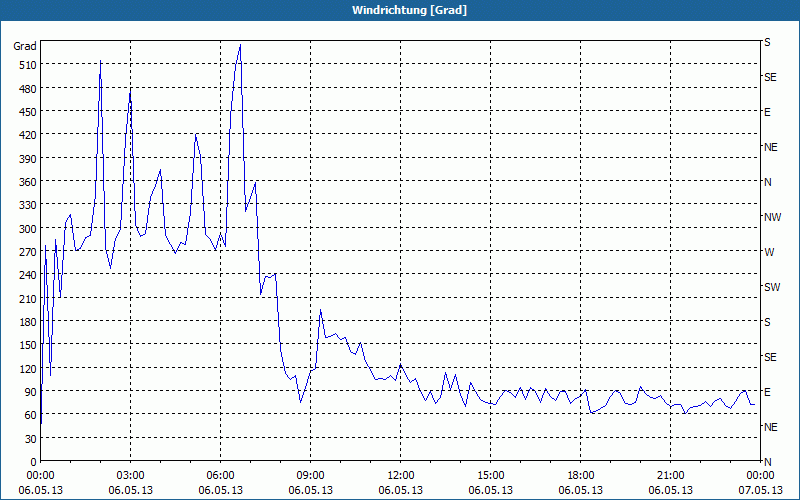Click the 06.05.13 date under 21:00
The height and width of the screenshot is (500, 800).
tap(670, 490)
